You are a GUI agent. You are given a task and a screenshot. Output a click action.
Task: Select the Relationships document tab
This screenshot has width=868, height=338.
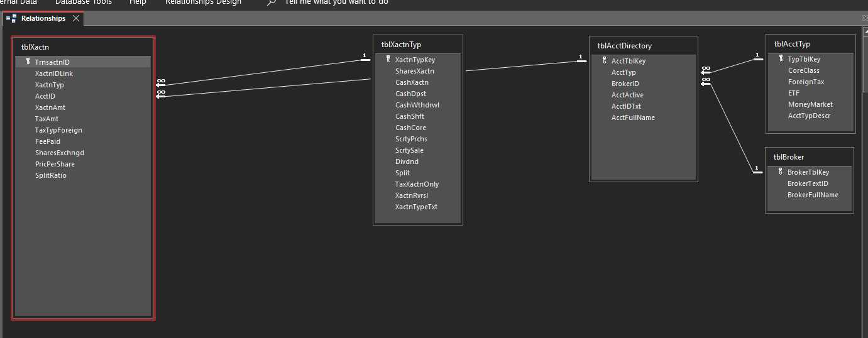click(43, 18)
